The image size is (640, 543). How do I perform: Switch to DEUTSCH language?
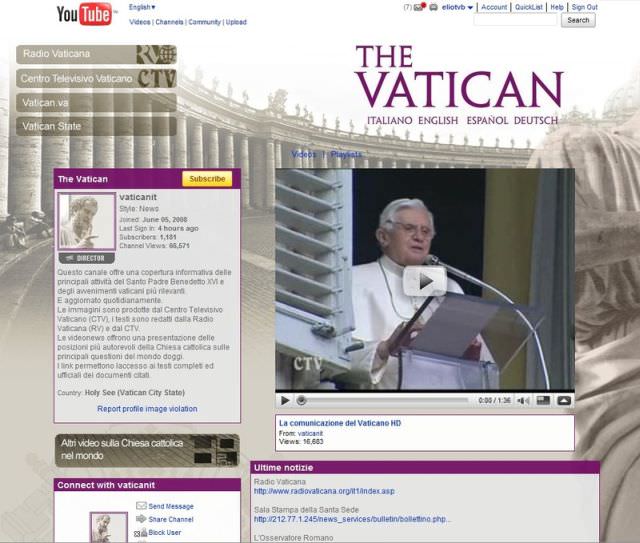point(536,120)
